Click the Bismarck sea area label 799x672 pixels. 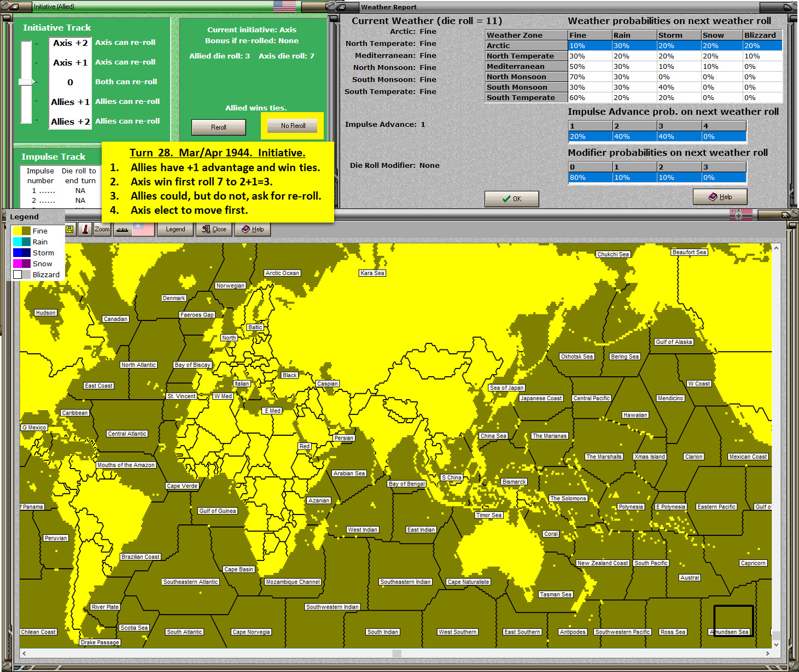[x=514, y=482]
